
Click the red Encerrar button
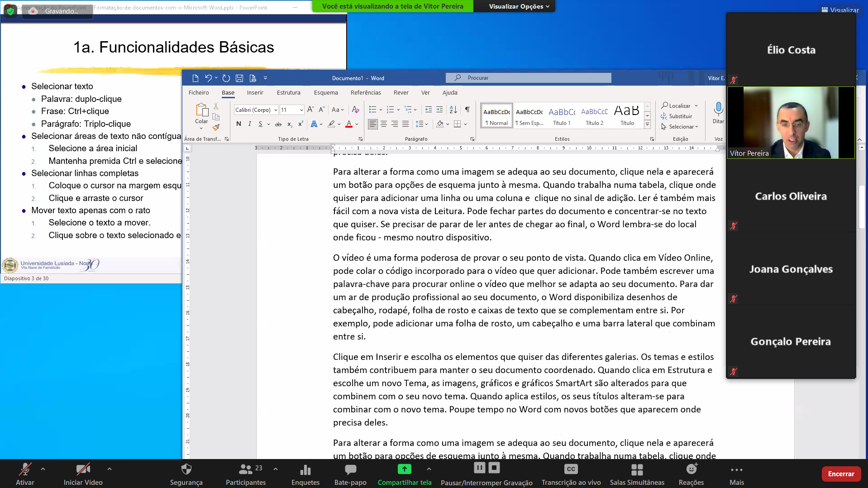(841, 474)
